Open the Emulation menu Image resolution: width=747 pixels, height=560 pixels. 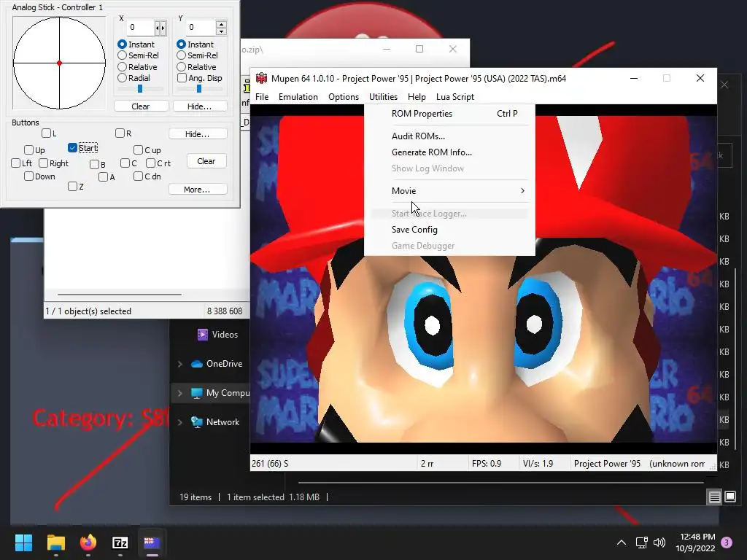point(298,97)
